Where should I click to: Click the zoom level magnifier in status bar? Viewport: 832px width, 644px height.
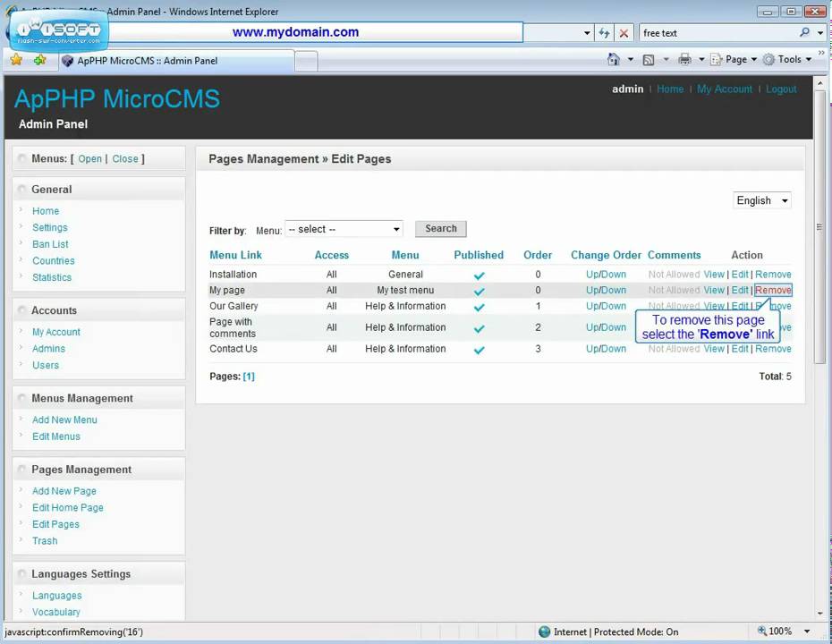762,631
